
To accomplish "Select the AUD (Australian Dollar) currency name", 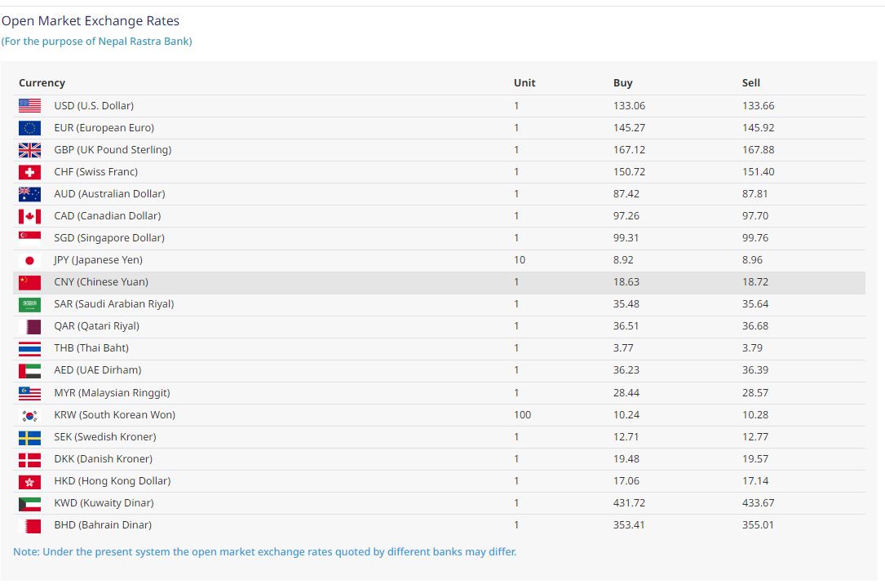I will (109, 194).
